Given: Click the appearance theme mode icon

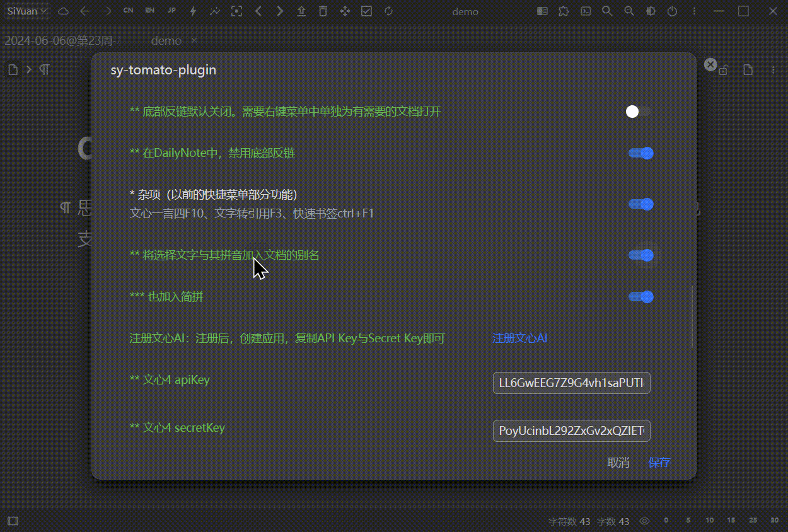Looking at the screenshot, I should [x=651, y=11].
